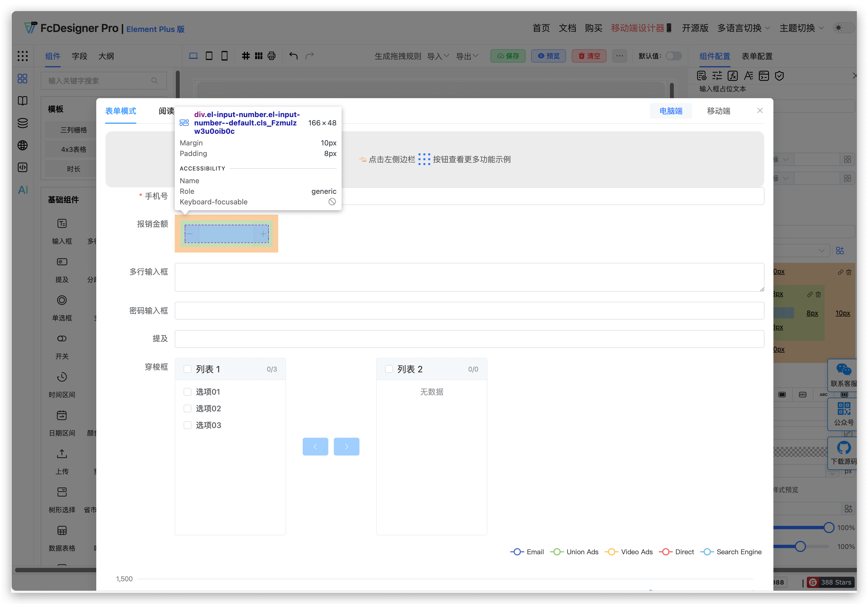868x604 pixels.
Task: Click the undo arrow icon
Action: [x=293, y=56]
